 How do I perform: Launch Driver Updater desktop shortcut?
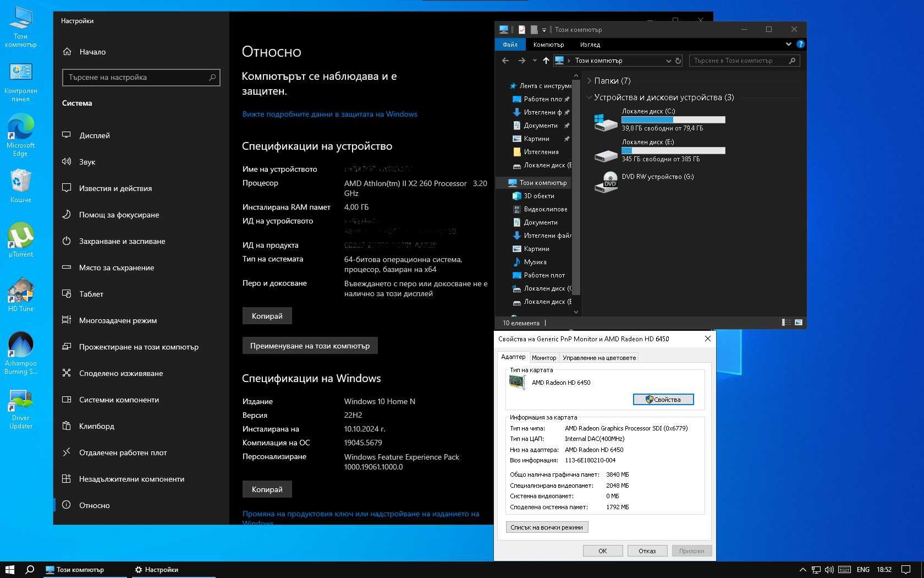coord(21,410)
